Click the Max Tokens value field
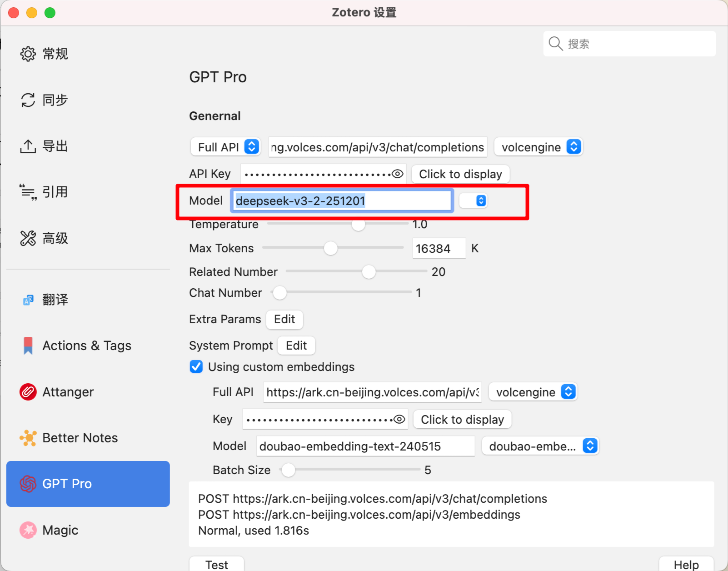This screenshot has height=571, width=728. (439, 248)
